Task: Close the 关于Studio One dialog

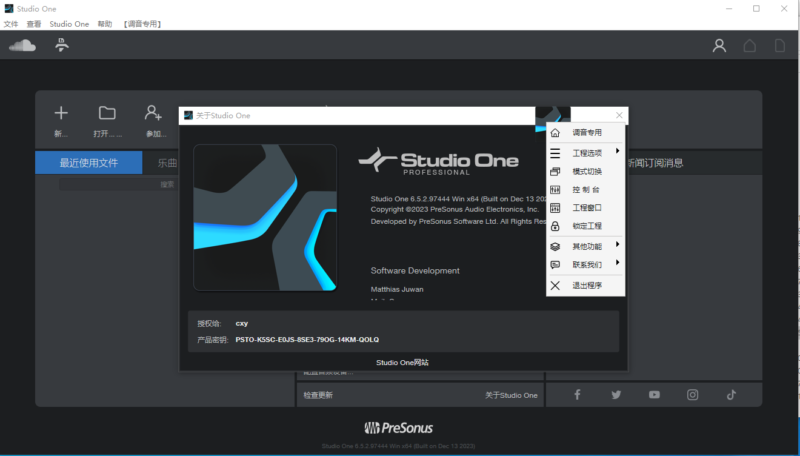Action: point(619,115)
